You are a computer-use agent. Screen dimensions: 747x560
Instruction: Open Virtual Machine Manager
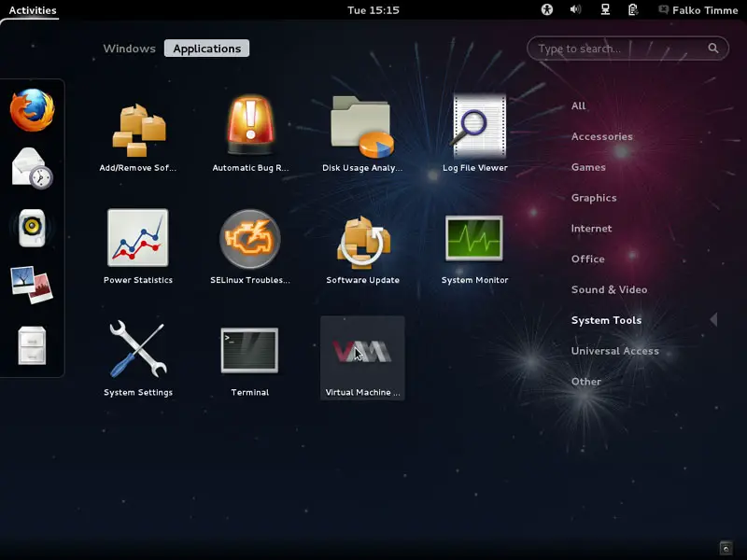pyautogui.click(x=362, y=357)
